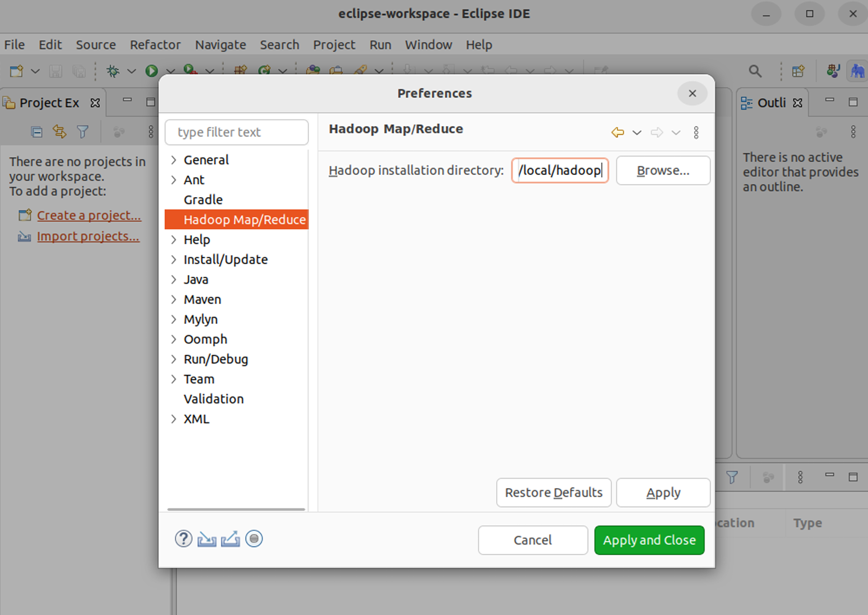Expand the XML preferences node
The image size is (868, 615).
pos(174,419)
